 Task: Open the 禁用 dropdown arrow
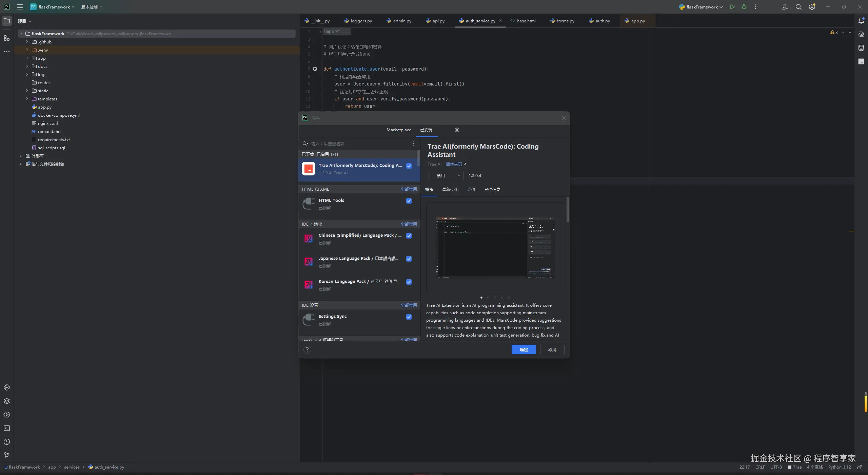[458, 175]
